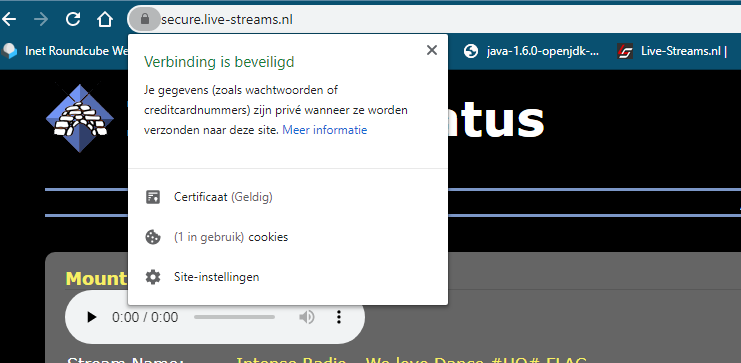Click the audio progress slider
741x363 pixels.
tap(234, 317)
